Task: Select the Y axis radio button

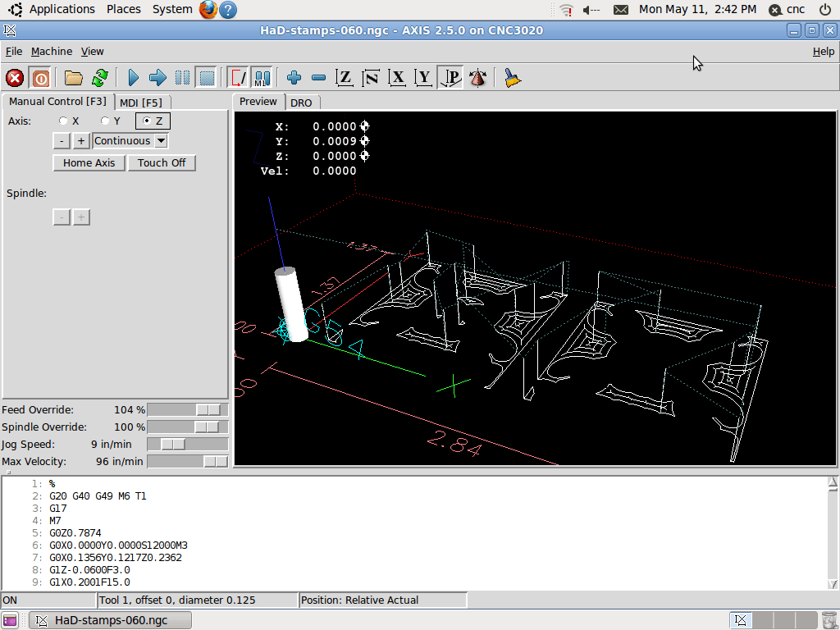Action: tap(105, 121)
